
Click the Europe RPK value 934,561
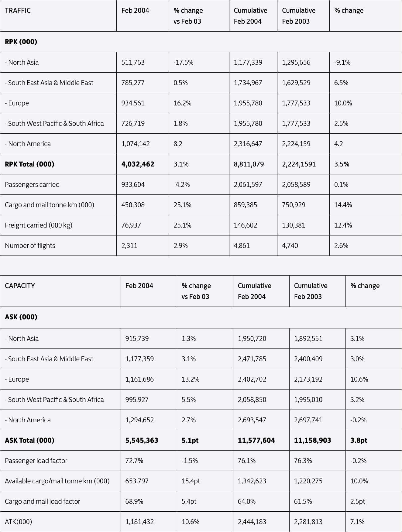pos(133,103)
